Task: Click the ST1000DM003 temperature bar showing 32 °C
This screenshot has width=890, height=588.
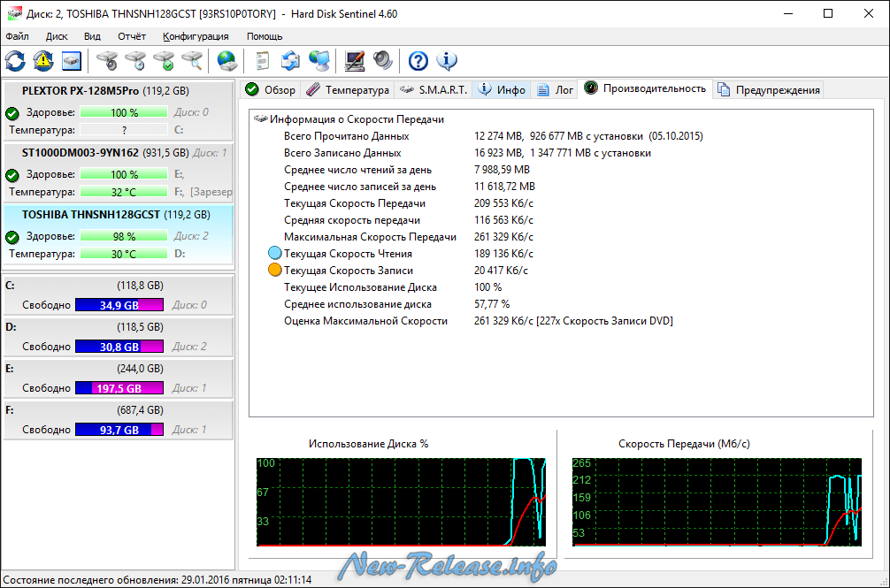Action: click(x=124, y=192)
